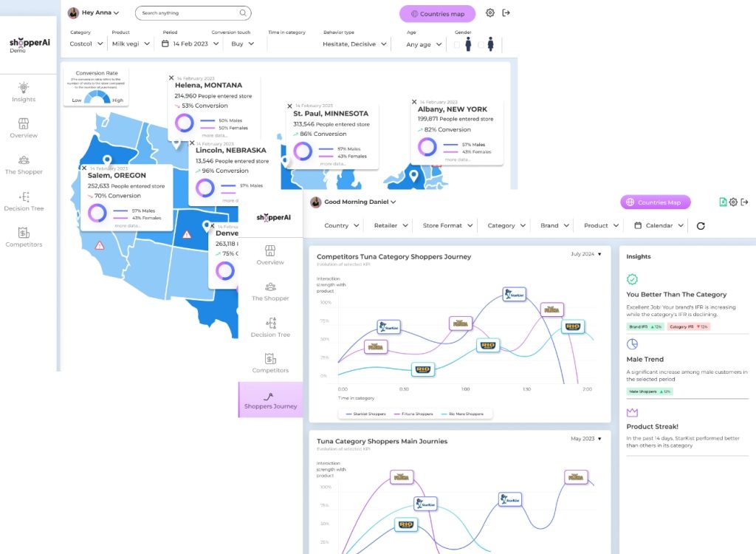Open the Product Milk vegi dropdown
756x554 pixels.
click(x=131, y=44)
